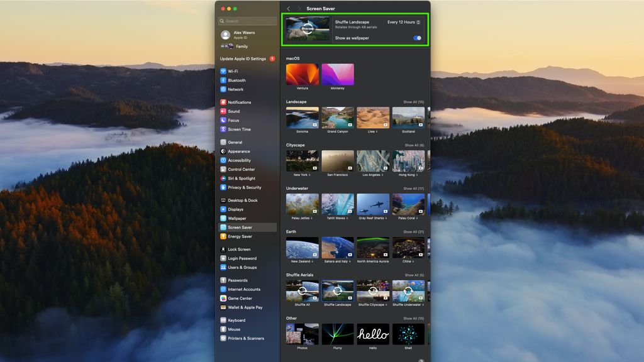This screenshot has width=644, height=362.
Task: Click Update Apple ID Settings
Action: point(244,58)
